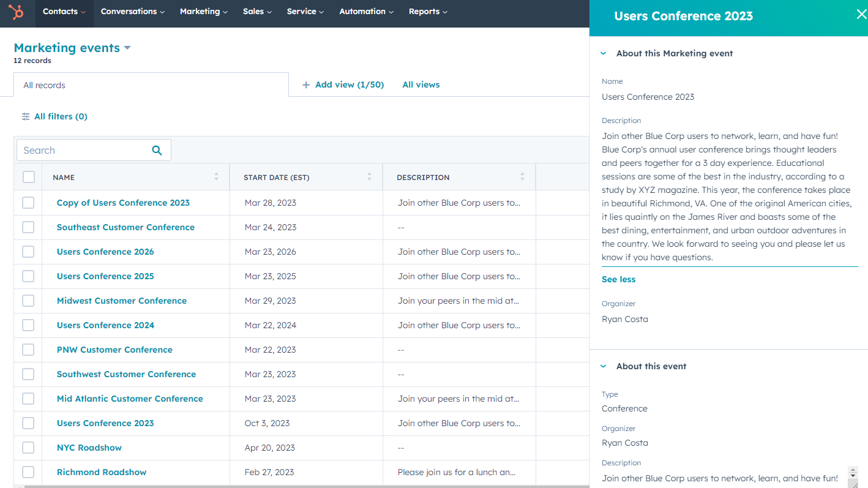Image resolution: width=868 pixels, height=488 pixels.
Task: Sort the DESCRIPTION column with its sort arrows
Action: [x=522, y=176]
